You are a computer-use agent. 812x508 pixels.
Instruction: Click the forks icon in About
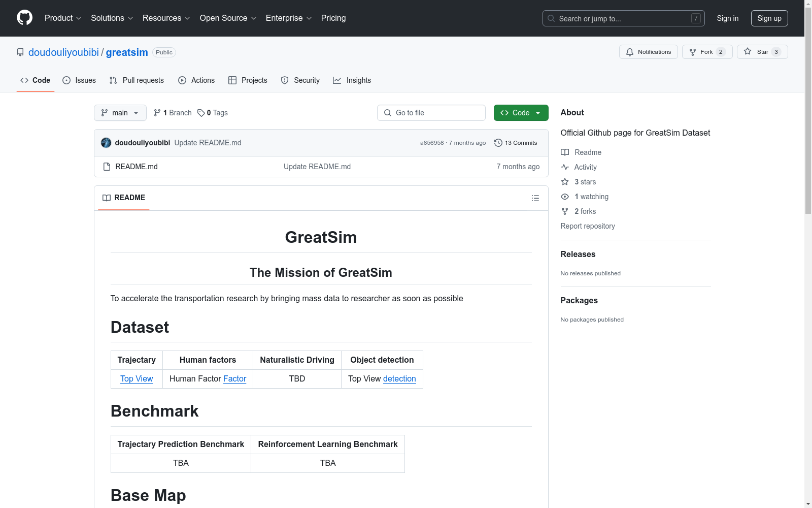(x=565, y=211)
